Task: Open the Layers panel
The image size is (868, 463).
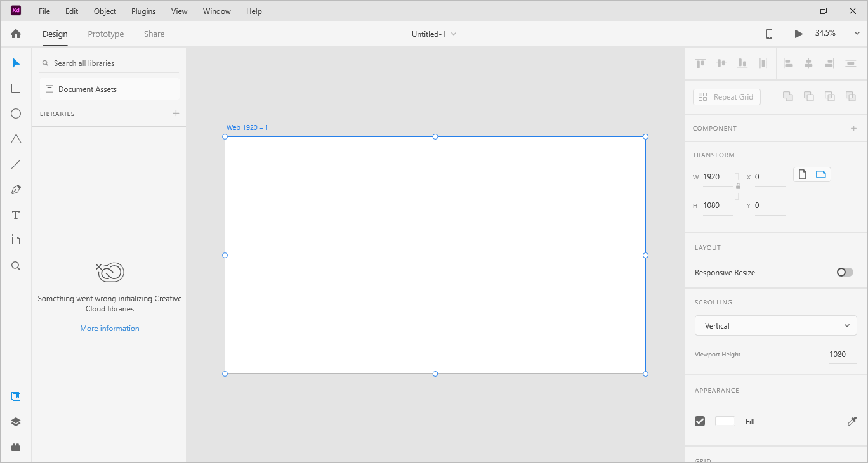Action: coord(16,422)
